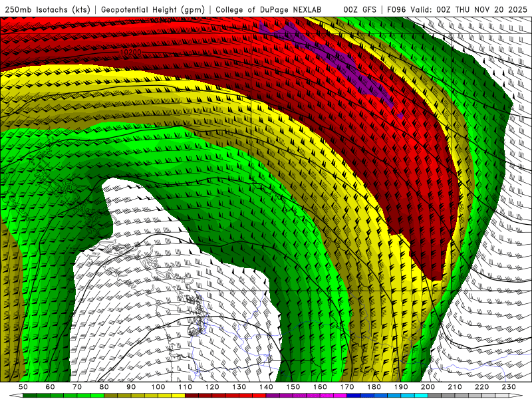The image size is (532, 399).
Task: Click the 'F096' forecast hour text
Action: pyautogui.click(x=396, y=10)
